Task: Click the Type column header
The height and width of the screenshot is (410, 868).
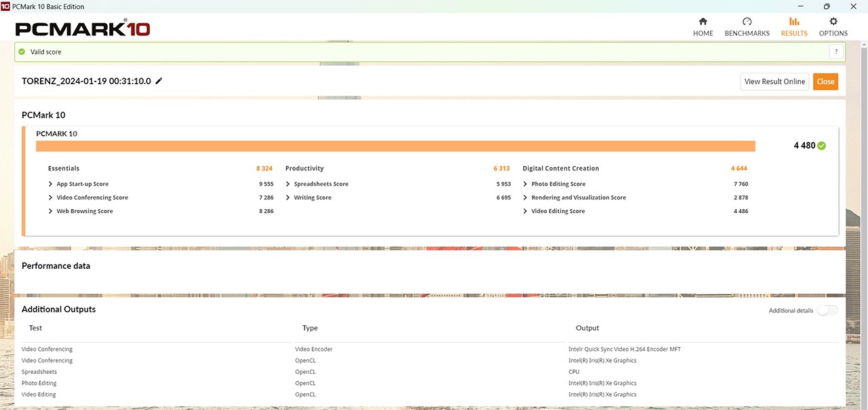Action: coord(310,328)
